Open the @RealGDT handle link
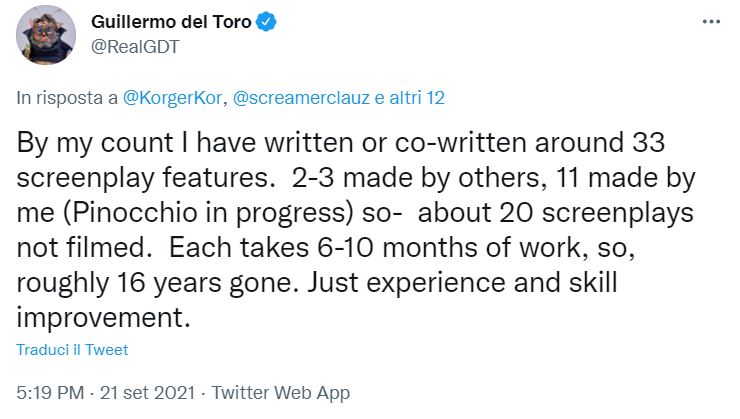 pyautogui.click(x=135, y=47)
